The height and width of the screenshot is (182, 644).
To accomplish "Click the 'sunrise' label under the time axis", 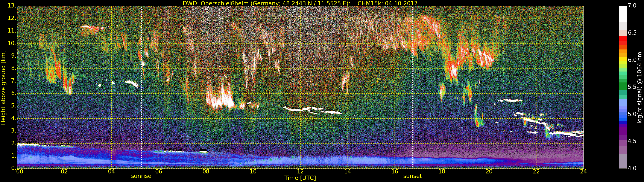I will click(141, 176).
